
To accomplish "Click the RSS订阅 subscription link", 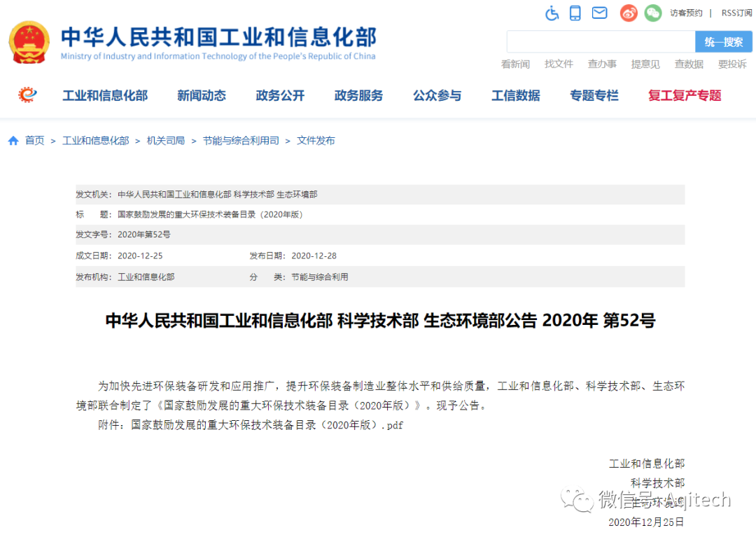I will pyautogui.click(x=736, y=13).
